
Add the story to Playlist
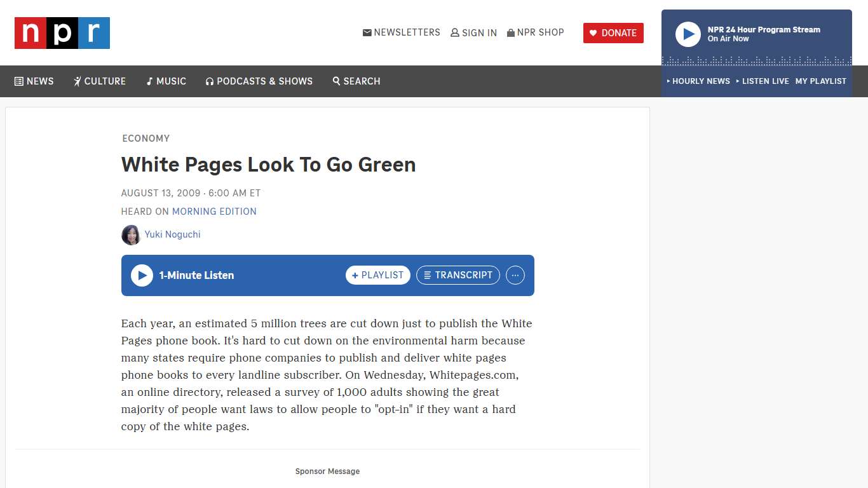377,275
